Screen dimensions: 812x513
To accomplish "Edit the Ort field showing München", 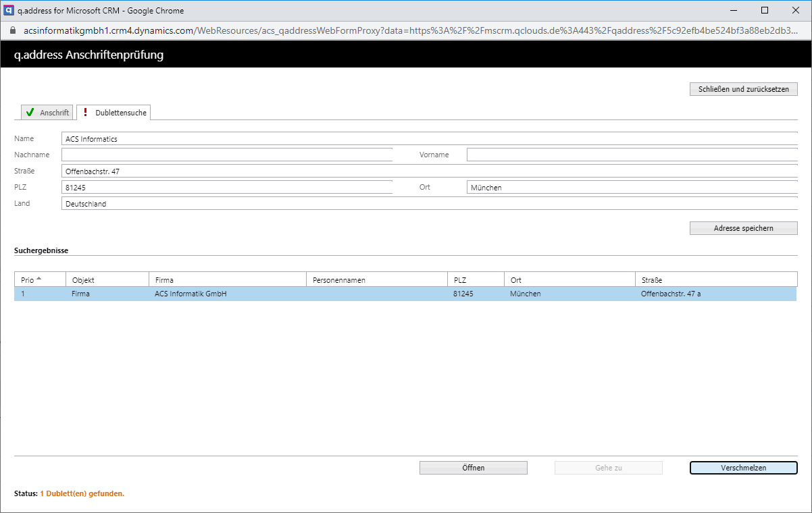I will 632,187.
